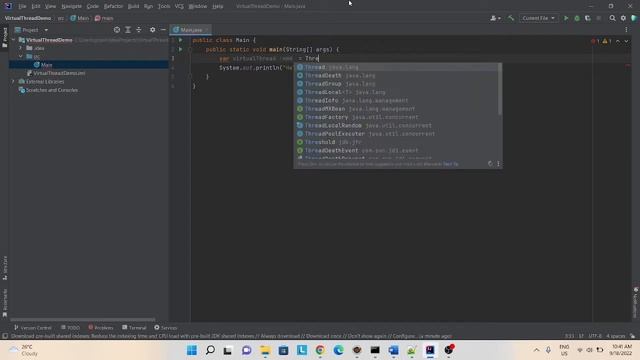
Task: Open the Navigate menu
Action: click(x=71, y=6)
